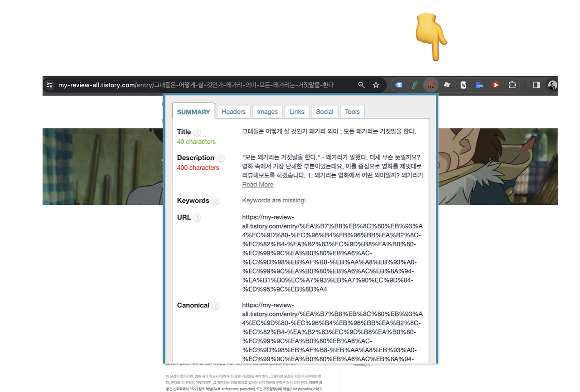The image size is (580, 392).
Task: Switch to the Tools tab
Action: 352,111
